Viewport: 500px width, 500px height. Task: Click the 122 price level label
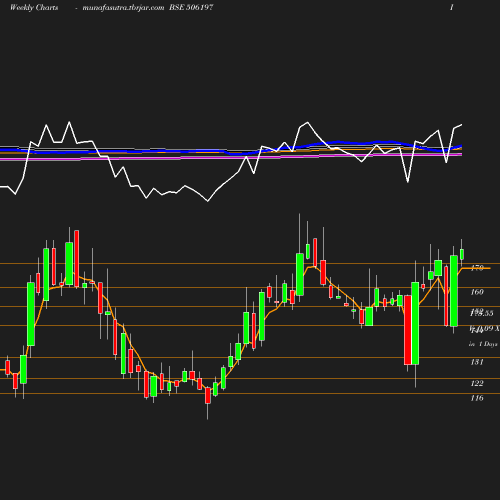[477, 383]
